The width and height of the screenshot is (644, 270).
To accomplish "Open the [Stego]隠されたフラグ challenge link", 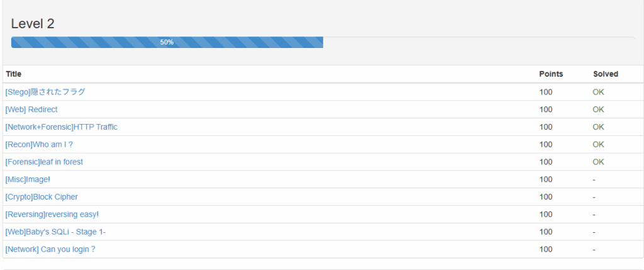I will [x=45, y=92].
